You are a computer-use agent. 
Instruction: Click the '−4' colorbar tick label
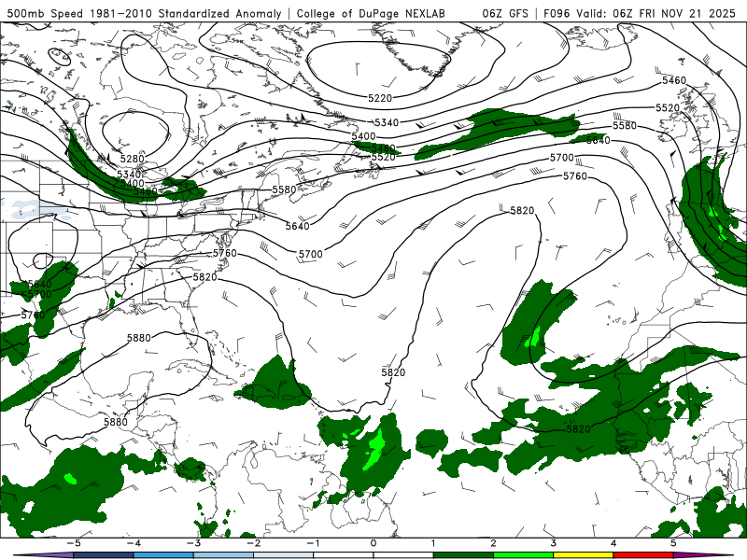(133, 543)
